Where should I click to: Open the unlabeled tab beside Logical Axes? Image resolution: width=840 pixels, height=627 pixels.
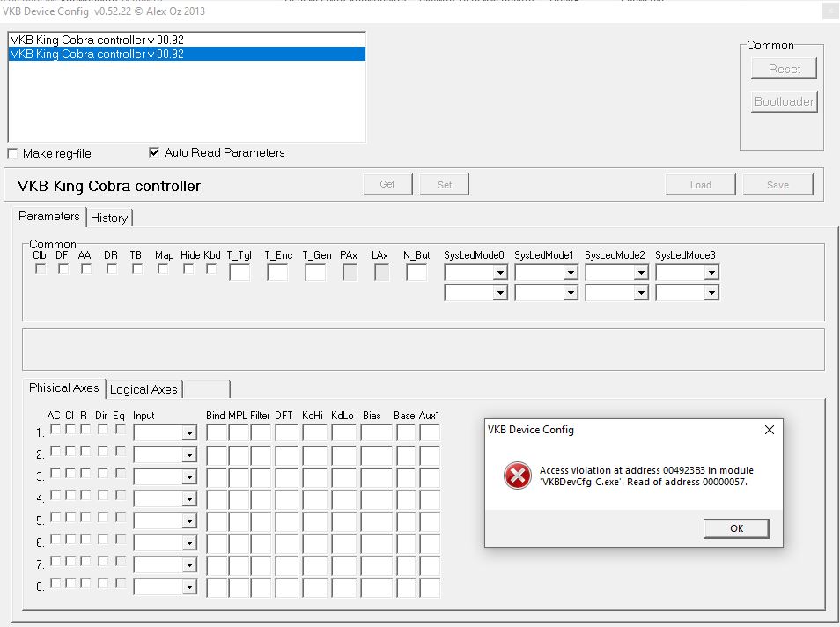click(x=207, y=389)
